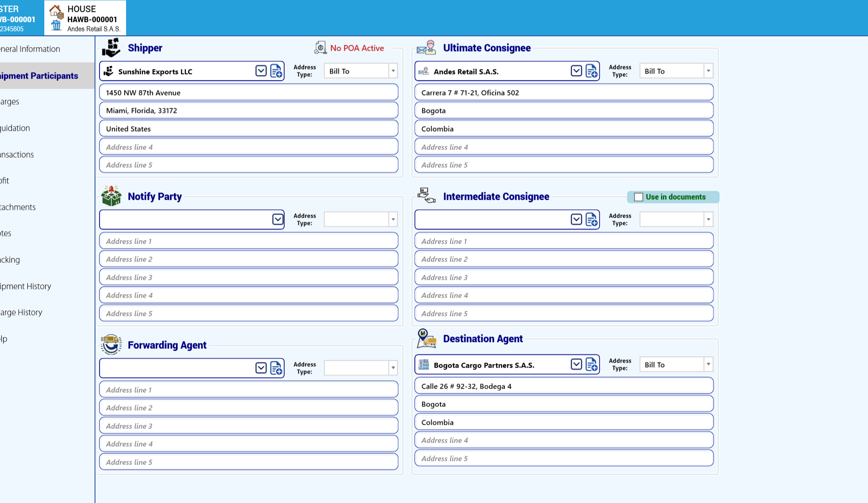The height and width of the screenshot is (503, 868).
Task: Expand the Notify Party name dropdown
Action: [278, 219]
